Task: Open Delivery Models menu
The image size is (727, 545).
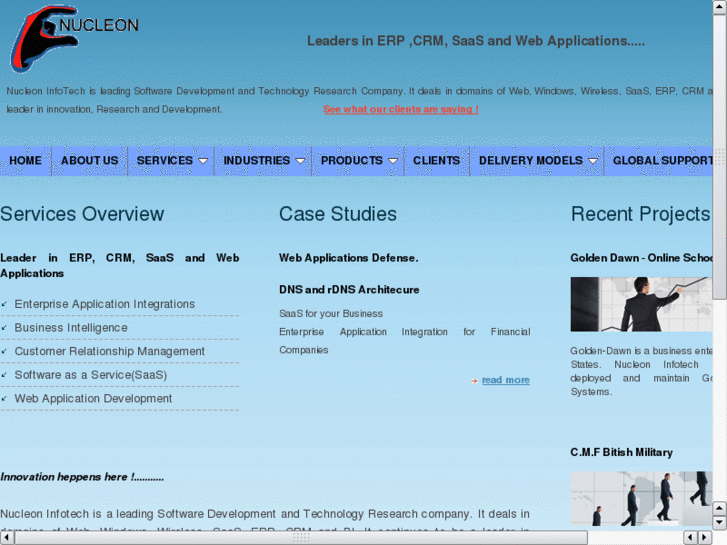Action: [x=530, y=160]
